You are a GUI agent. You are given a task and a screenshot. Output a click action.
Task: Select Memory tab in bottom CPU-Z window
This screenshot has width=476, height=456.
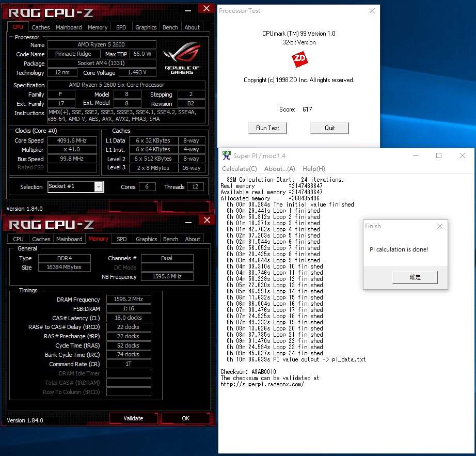tap(99, 239)
